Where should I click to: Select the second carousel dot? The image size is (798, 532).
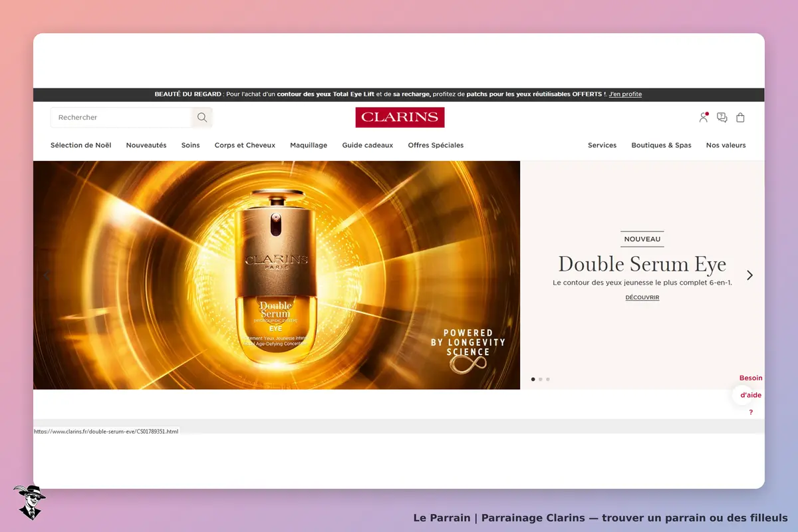click(x=540, y=379)
